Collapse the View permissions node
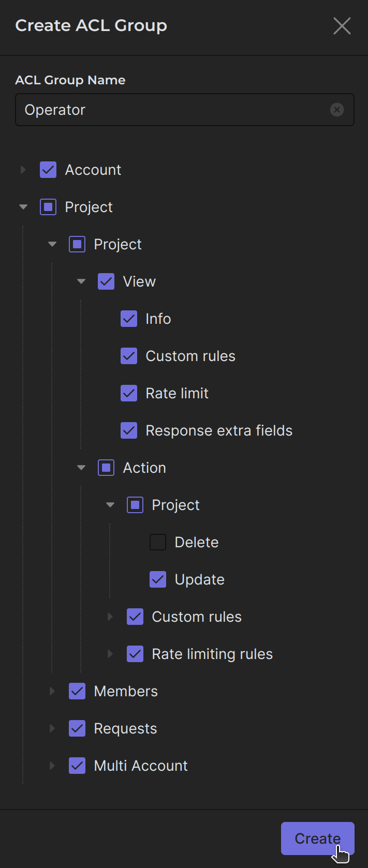 [81, 281]
